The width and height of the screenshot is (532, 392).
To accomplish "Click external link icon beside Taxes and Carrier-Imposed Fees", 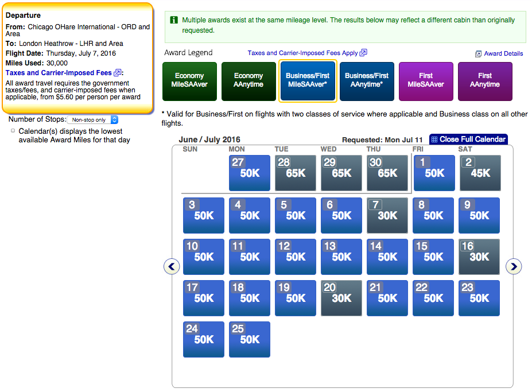I will [x=118, y=73].
